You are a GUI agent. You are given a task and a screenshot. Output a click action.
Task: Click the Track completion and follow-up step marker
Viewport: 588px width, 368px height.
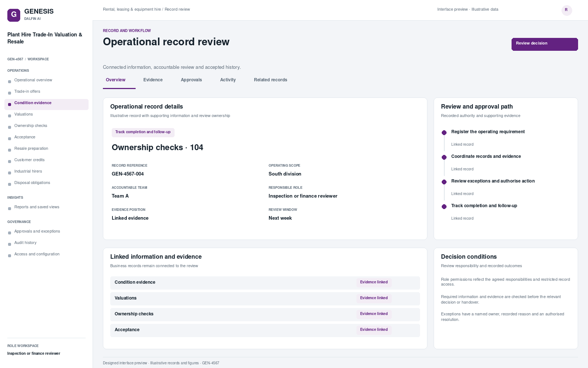[444, 206]
